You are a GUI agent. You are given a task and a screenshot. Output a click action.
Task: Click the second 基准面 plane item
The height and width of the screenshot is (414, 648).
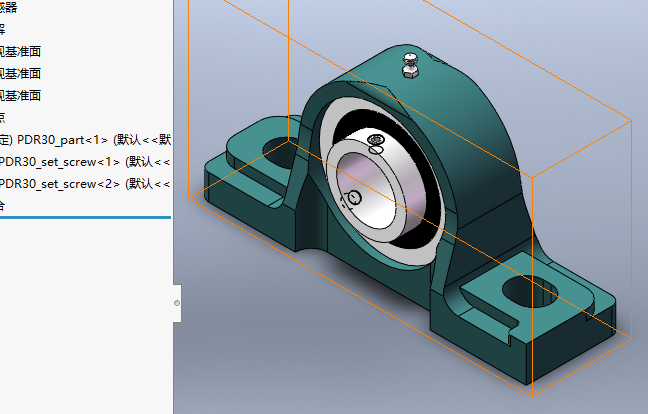point(21,74)
